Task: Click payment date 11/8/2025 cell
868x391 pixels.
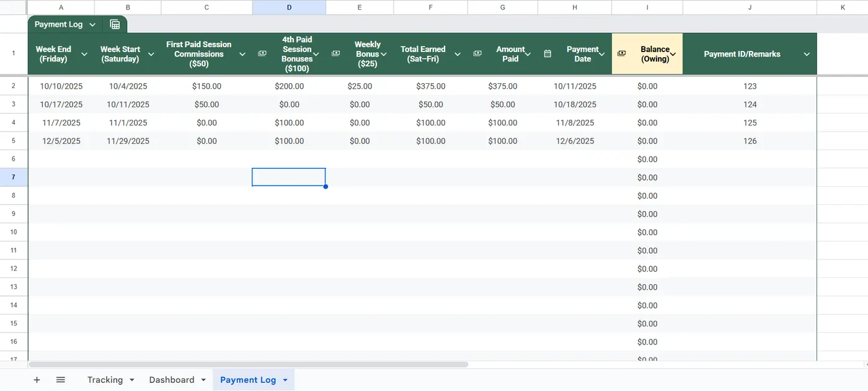Action: [x=575, y=123]
